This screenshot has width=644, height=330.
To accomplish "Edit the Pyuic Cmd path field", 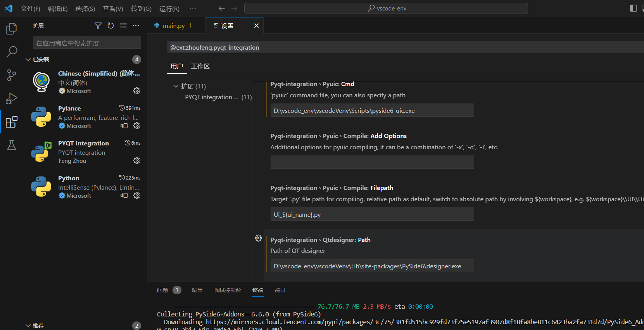I will click(x=372, y=110).
